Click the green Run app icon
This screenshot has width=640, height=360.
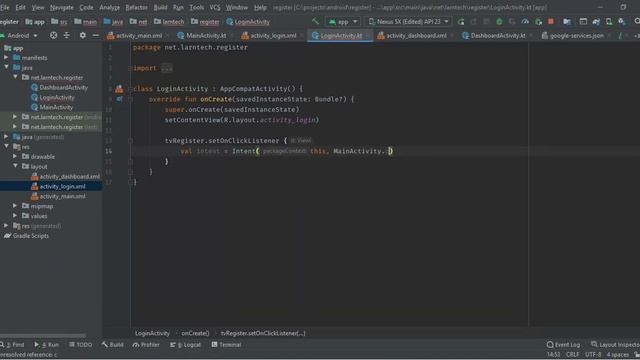[461, 22]
